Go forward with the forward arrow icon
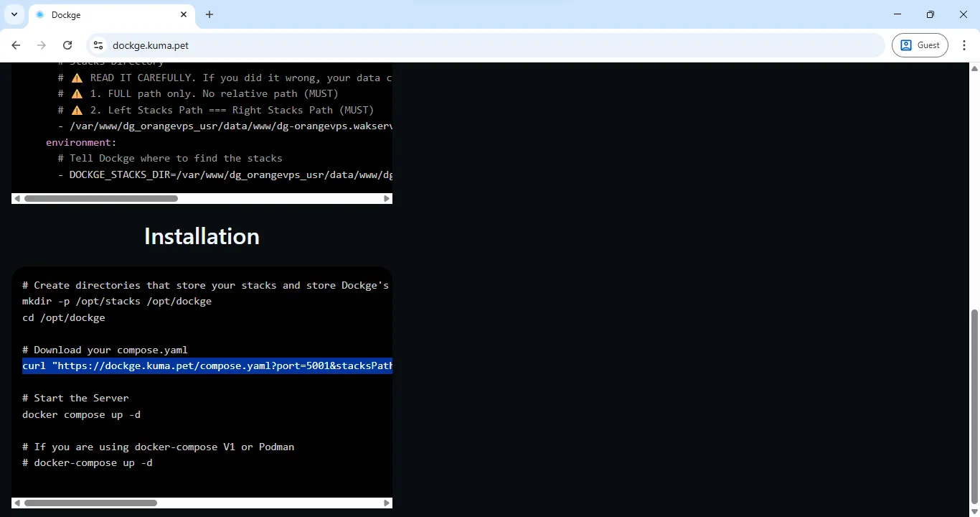The height and width of the screenshot is (517, 980). 42,45
